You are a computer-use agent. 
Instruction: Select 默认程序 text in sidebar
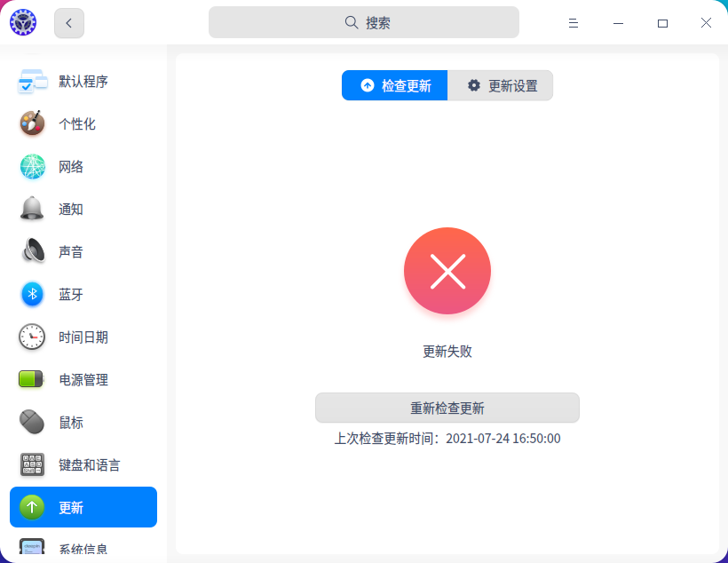(x=83, y=82)
